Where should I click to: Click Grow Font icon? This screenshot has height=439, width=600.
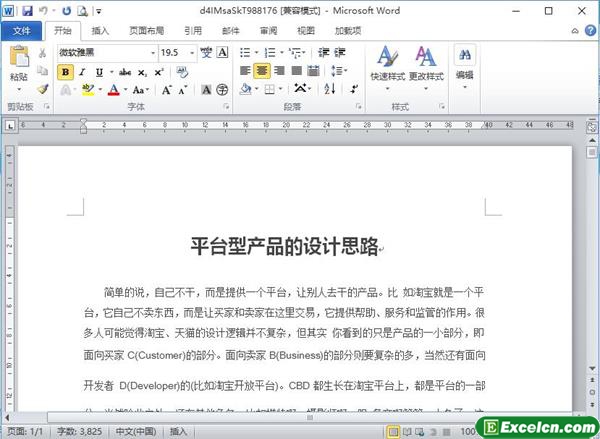[x=166, y=90]
